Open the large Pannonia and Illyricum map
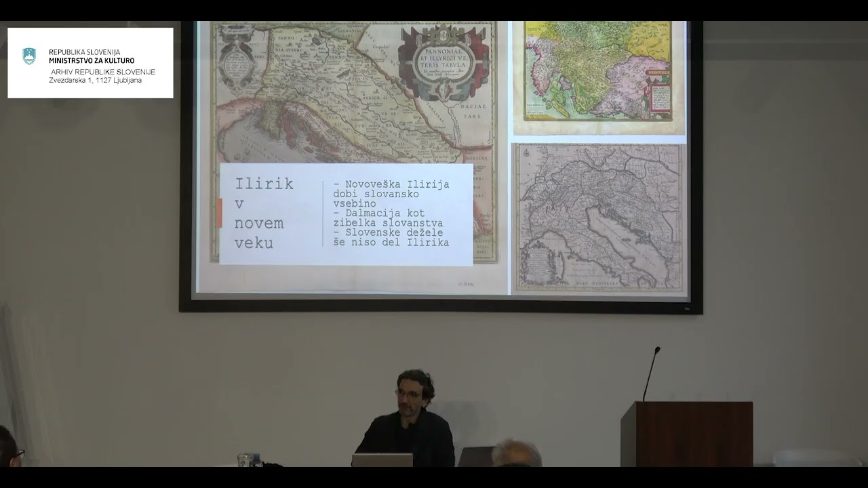Screen dimensions: 868x488 click(x=354, y=91)
